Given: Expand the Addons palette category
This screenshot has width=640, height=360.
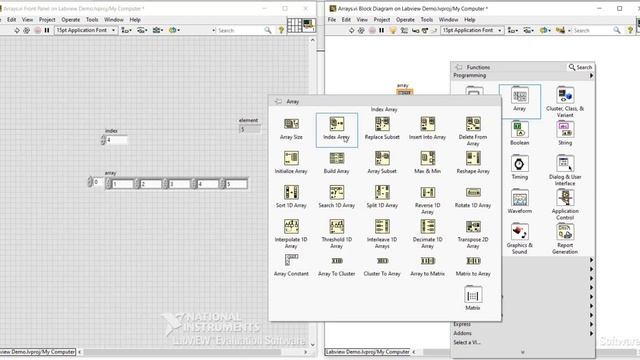Looking at the screenshot, I should 591,333.
